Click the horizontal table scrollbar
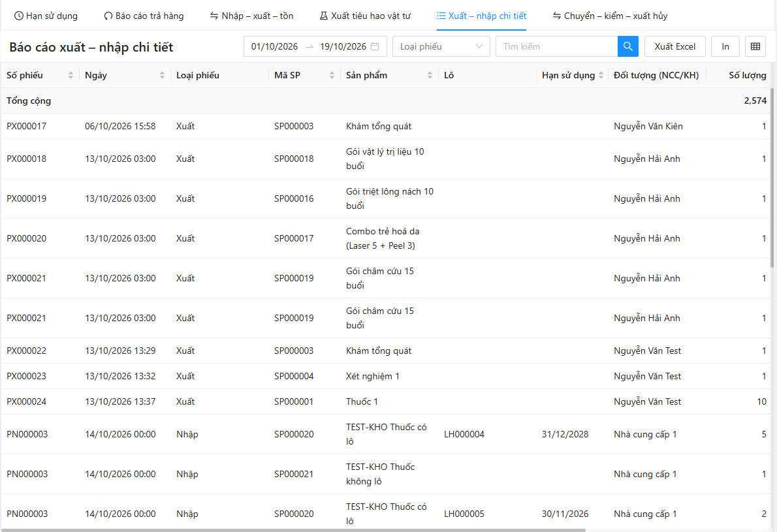Image resolution: width=777 pixels, height=532 pixels. point(293,530)
